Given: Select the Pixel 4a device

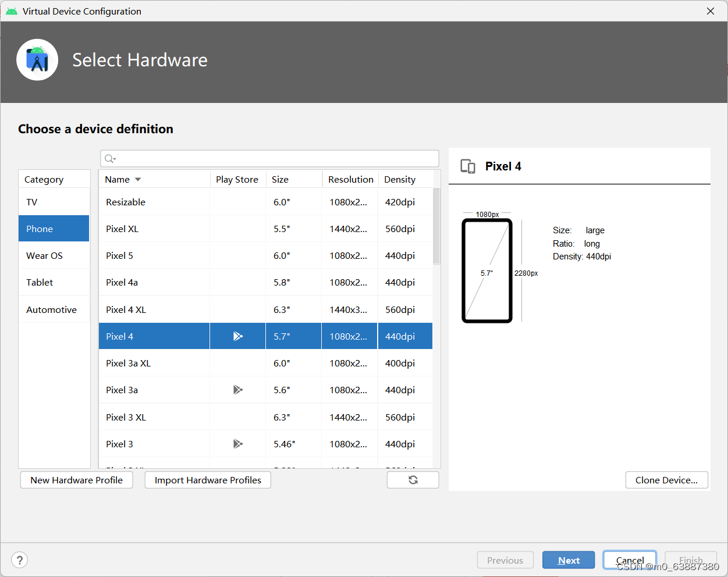Looking at the screenshot, I should [266, 282].
